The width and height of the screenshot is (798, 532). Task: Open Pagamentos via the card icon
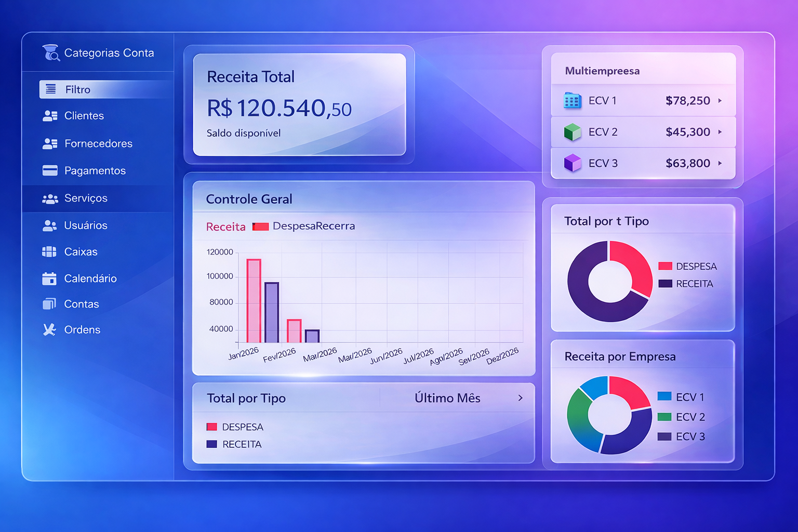[x=49, y=170]
